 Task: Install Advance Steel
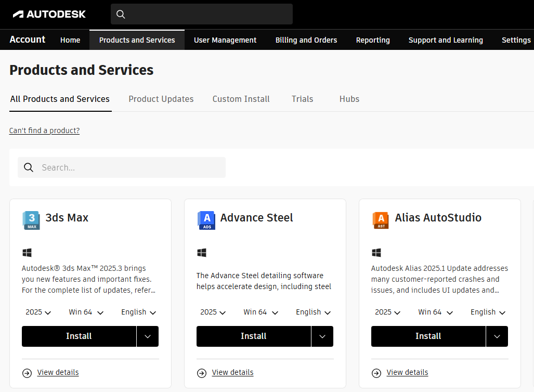[x=253, y=336]
